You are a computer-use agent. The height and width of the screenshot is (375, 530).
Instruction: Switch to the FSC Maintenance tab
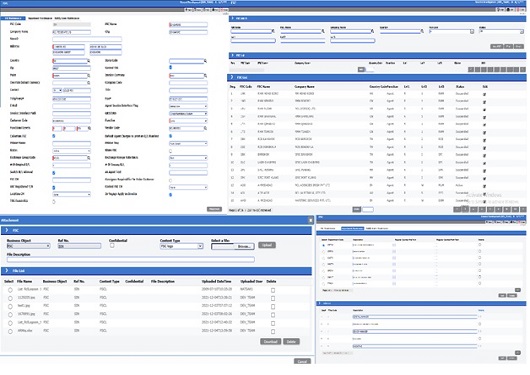click(13, 18)
